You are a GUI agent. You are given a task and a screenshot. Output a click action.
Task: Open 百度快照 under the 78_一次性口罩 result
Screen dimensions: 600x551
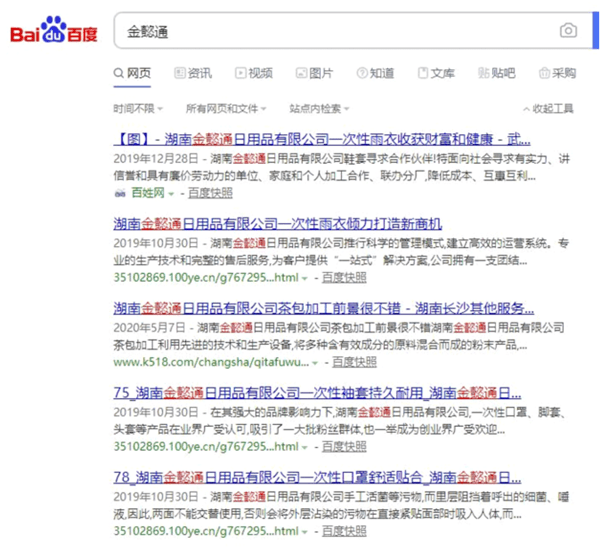coord(344,531)
